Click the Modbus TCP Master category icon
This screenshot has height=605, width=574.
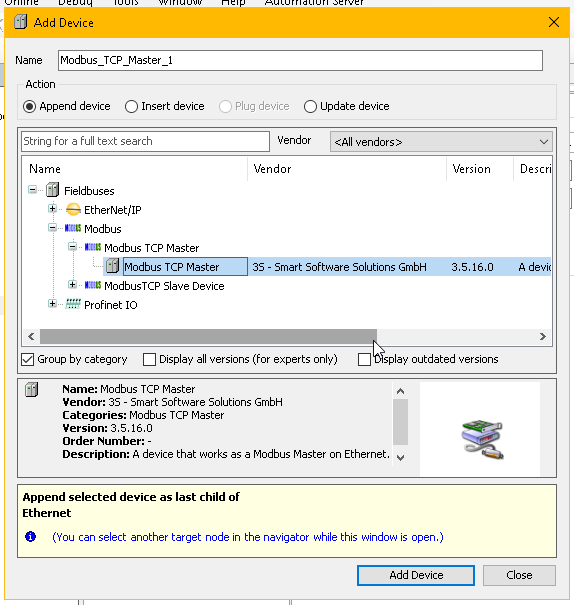pos(93,247)
